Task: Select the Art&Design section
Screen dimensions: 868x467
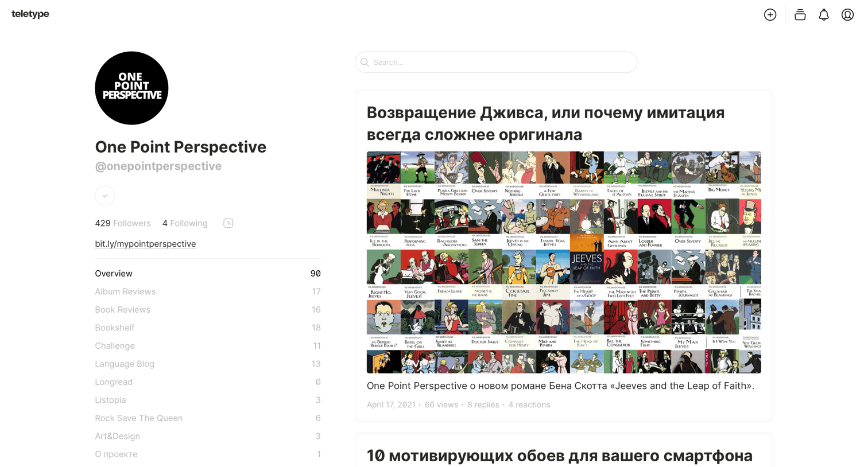Action: point(208,436)
